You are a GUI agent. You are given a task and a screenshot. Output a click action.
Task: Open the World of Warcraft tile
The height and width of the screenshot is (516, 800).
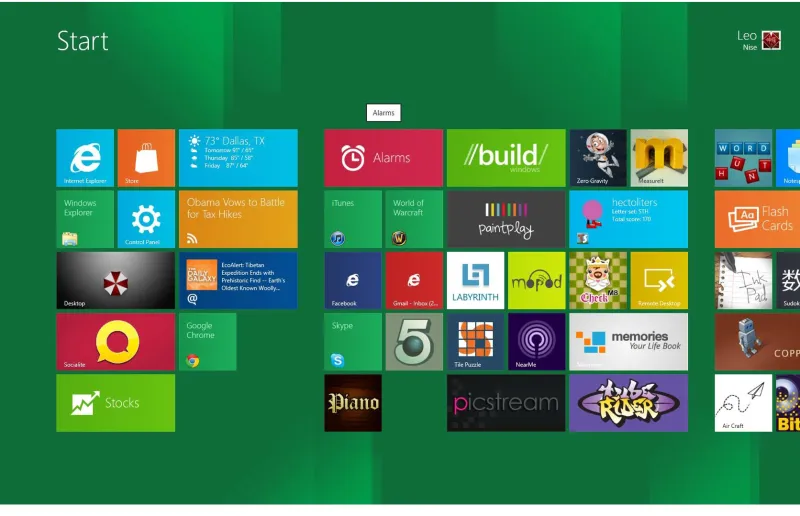click(413, 219)
